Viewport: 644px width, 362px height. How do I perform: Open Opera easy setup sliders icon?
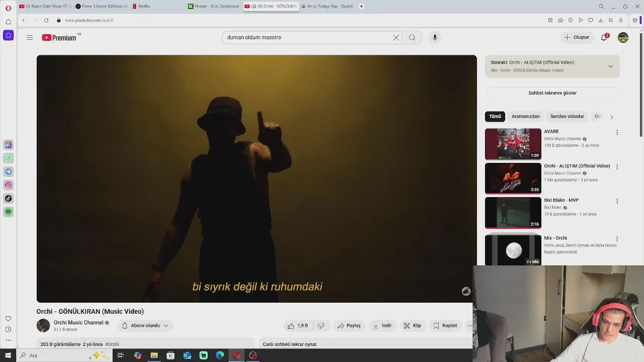[x=611, y=20]
